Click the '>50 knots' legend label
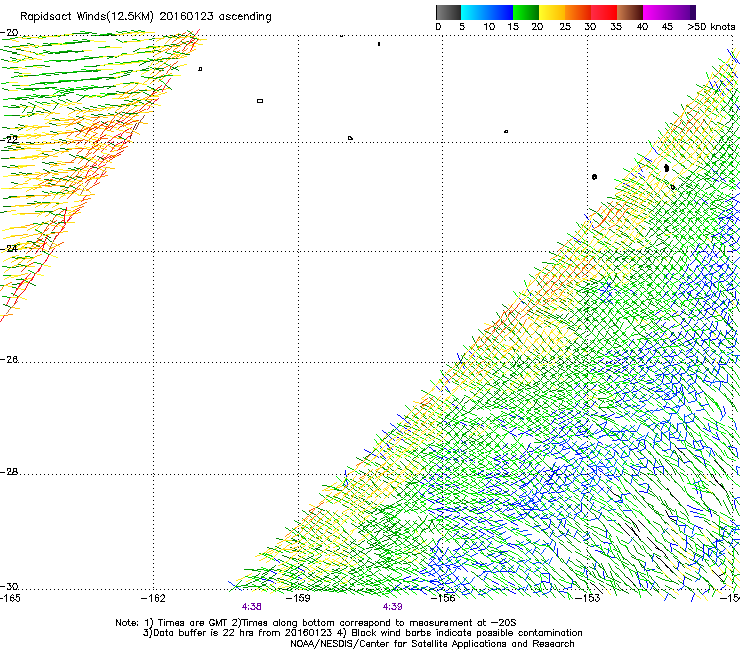Screen dimensions: 740x650 (711, 27)
